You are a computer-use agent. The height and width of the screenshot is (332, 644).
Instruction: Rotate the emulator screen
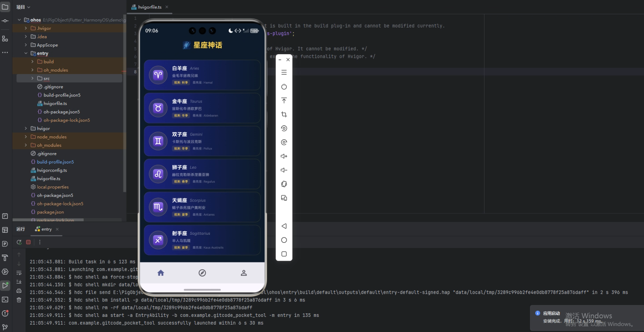[284, 184]
